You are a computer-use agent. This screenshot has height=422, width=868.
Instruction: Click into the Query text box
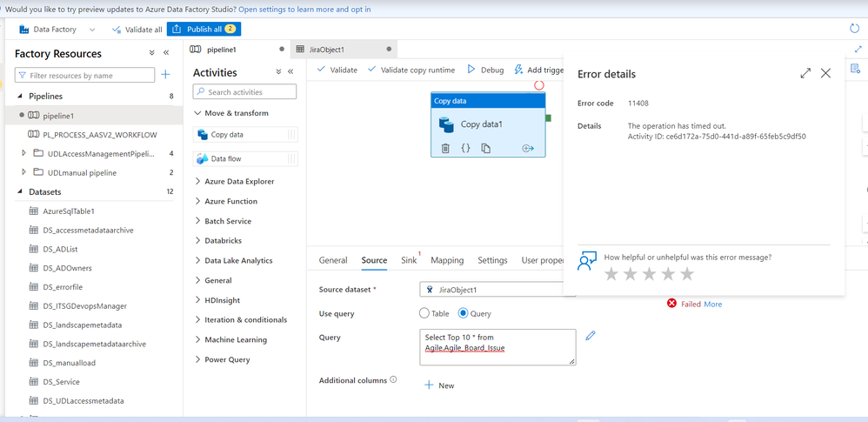coord(497,347)
